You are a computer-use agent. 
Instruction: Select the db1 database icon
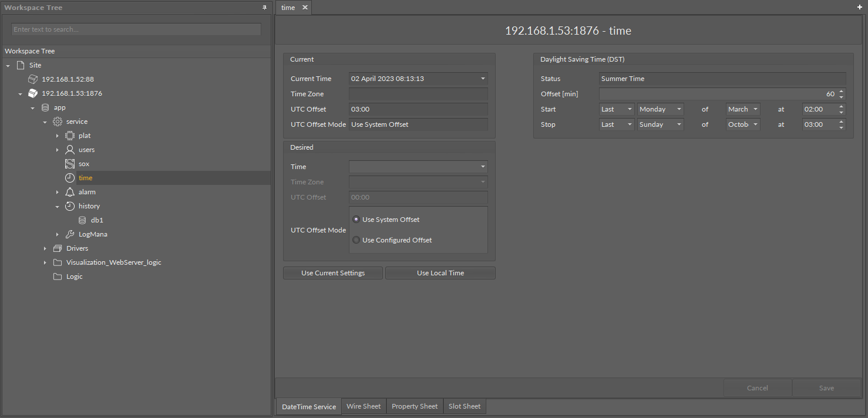(x=82, y=220)
